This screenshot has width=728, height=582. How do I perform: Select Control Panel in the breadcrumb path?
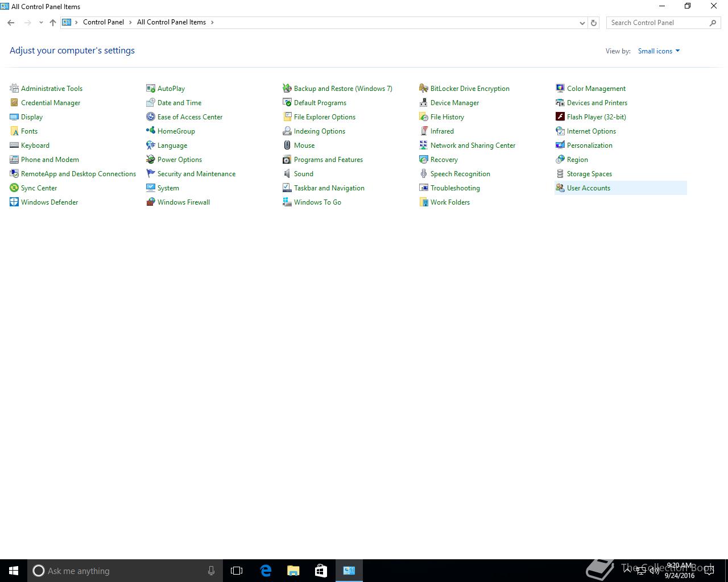click(x=103, y=22)
